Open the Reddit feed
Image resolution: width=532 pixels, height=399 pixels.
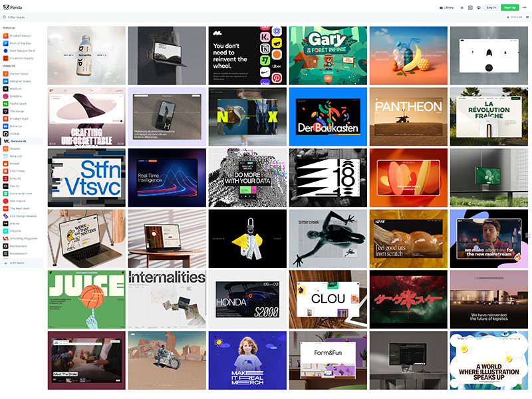pos(14,162)
